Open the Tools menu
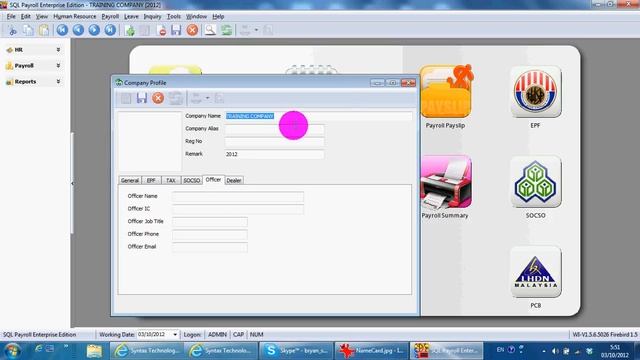This screenshot has width=640, height=360. coord(173,17)
